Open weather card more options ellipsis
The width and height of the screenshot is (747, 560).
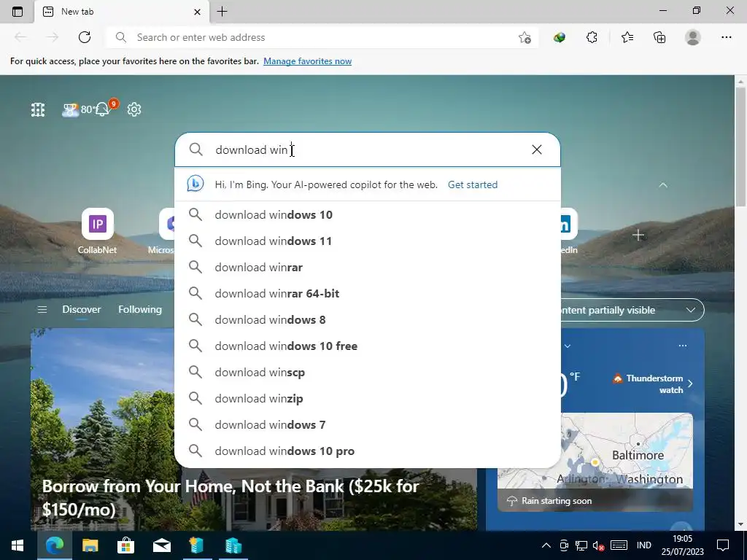(x=683, y=346)
